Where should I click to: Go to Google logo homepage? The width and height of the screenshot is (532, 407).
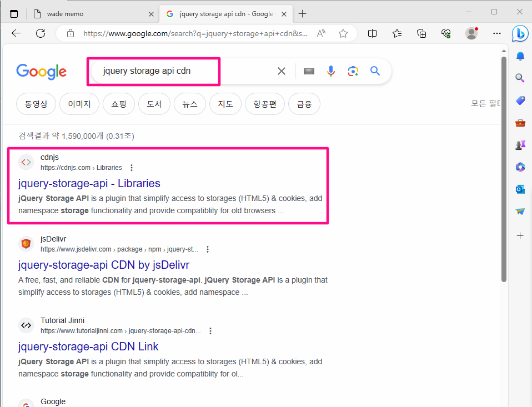42,72
